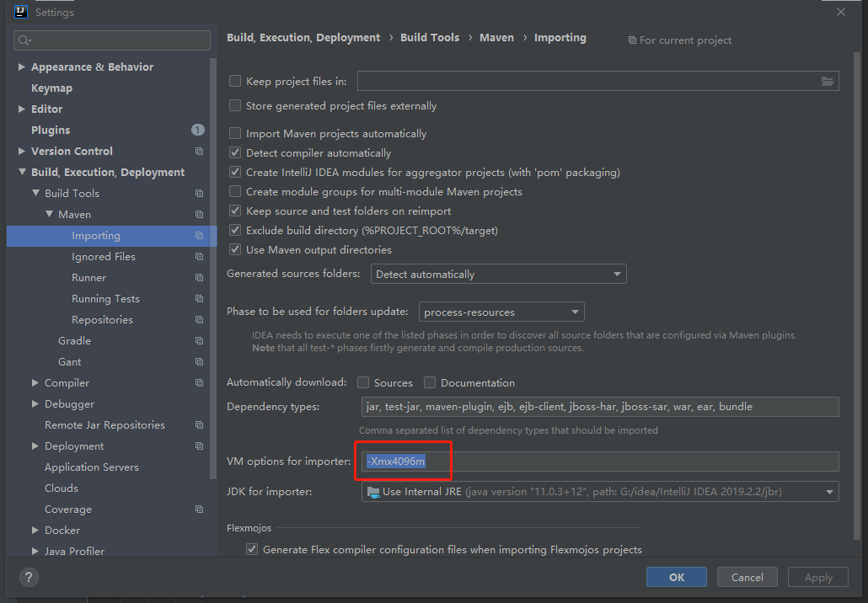868x603 pixels.
Task: Click the settings tree vertical scrollbar
Action: point(213,269)
